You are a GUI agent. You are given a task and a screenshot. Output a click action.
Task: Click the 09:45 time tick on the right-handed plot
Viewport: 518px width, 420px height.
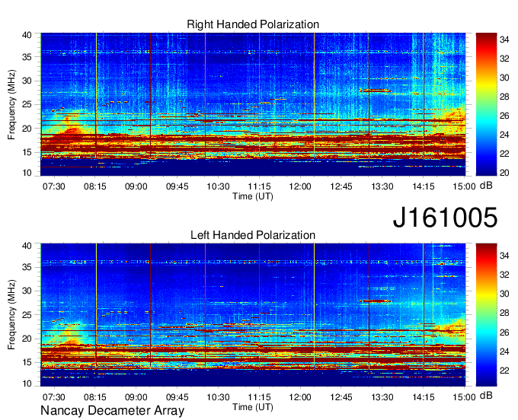point(177,186)
